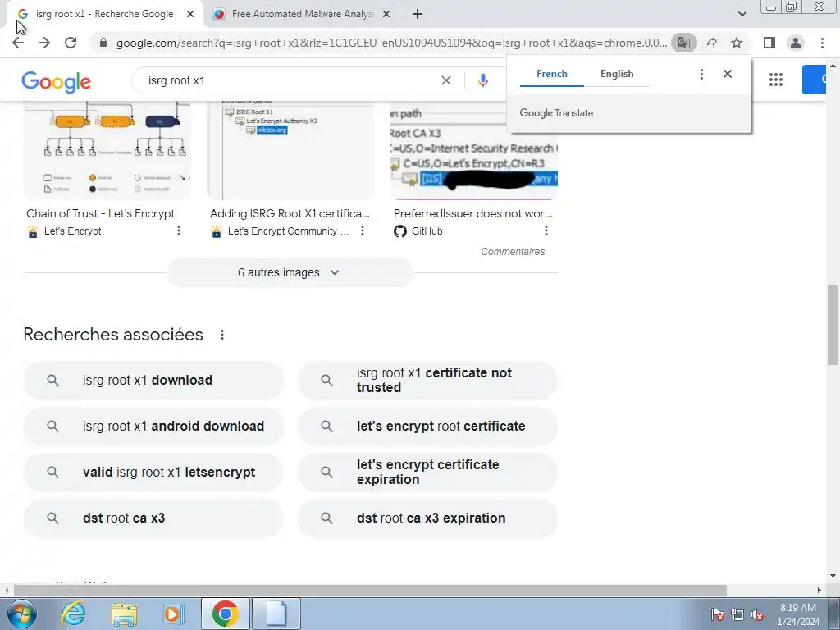The width and height of the screenshot is (840, 630).
Task: Clear the search box text
Action: 445,80
